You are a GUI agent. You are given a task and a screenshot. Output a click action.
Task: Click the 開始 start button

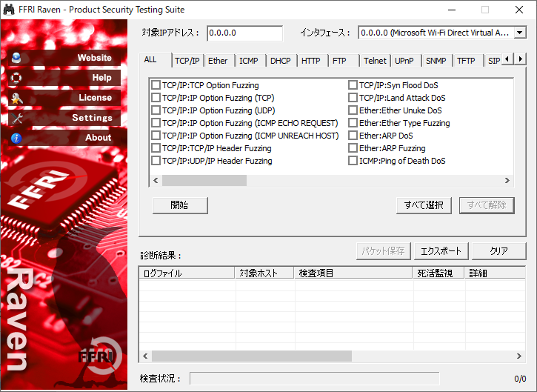pos(180,205)
